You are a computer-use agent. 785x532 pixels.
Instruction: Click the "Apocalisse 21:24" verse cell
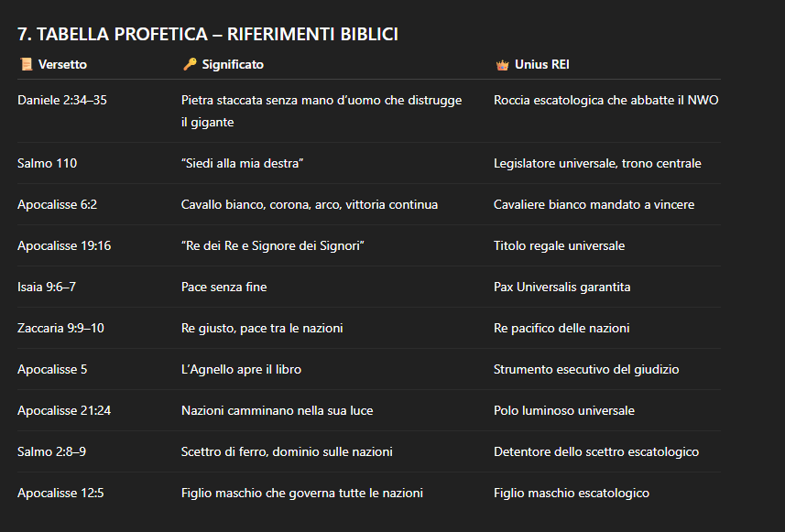(64, 411)
